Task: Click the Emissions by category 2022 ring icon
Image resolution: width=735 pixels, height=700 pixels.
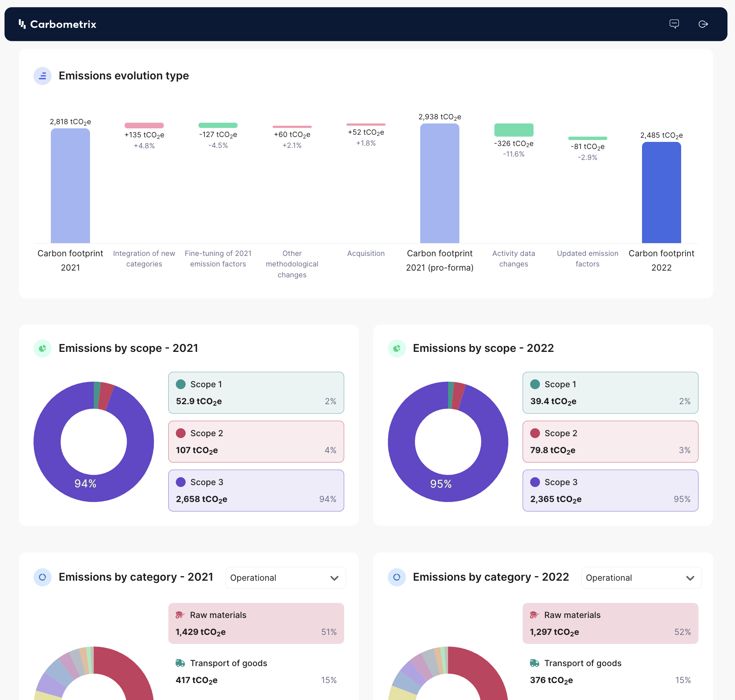Action: click(x=397, y=577)
